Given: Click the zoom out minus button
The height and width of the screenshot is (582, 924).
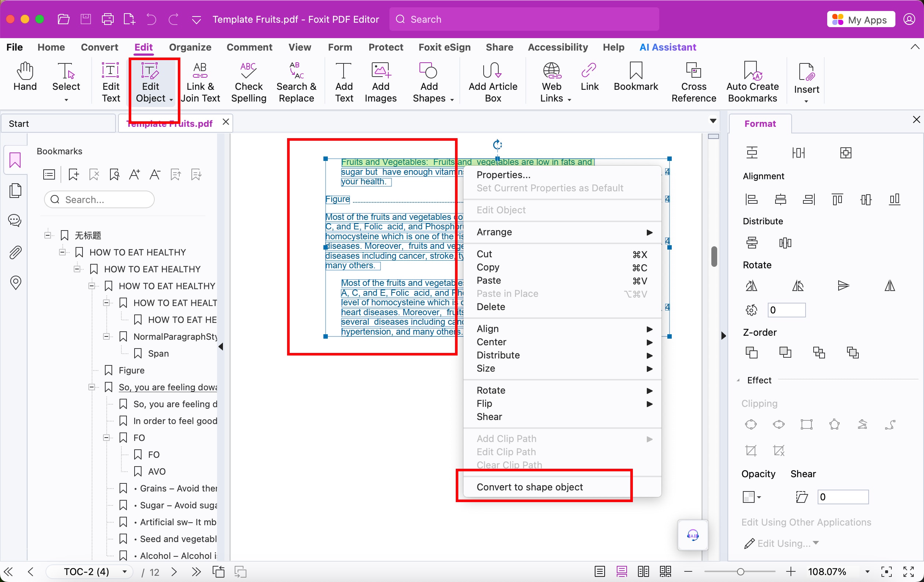Looking at the screenshot, I should click(x=688, y=572).
